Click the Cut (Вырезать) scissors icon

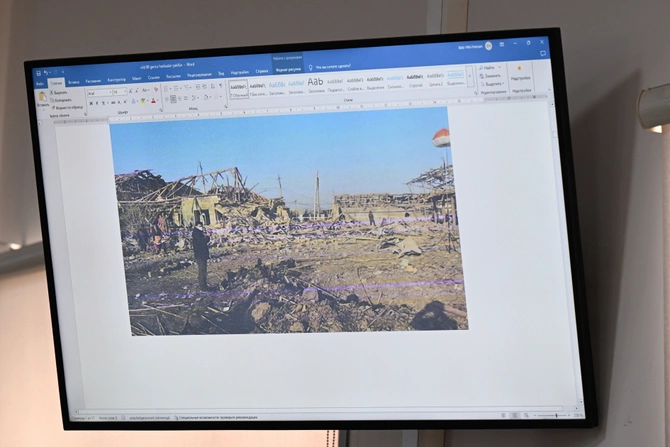point(52,92)
